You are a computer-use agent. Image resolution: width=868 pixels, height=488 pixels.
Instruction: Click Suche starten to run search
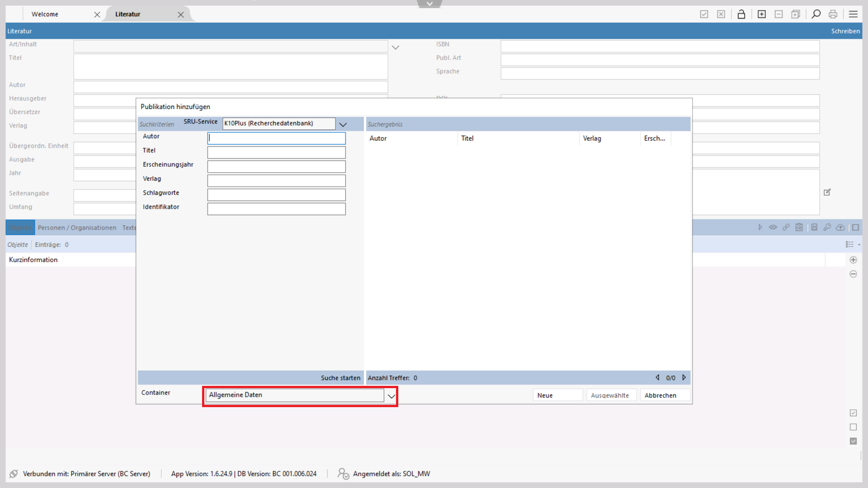pyautogui.click(x=340, y=378)
